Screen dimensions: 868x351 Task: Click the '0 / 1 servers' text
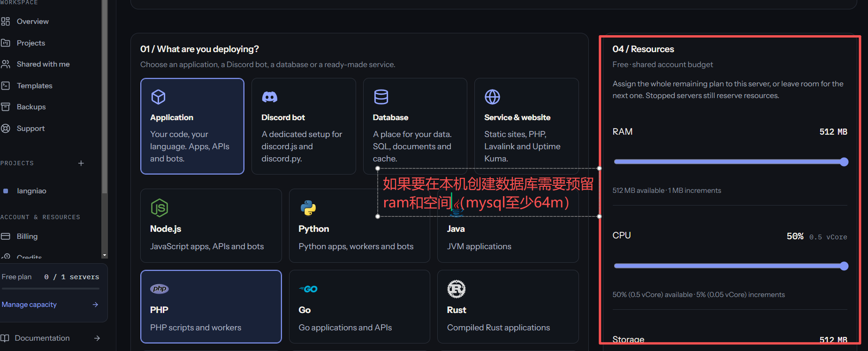72,277
